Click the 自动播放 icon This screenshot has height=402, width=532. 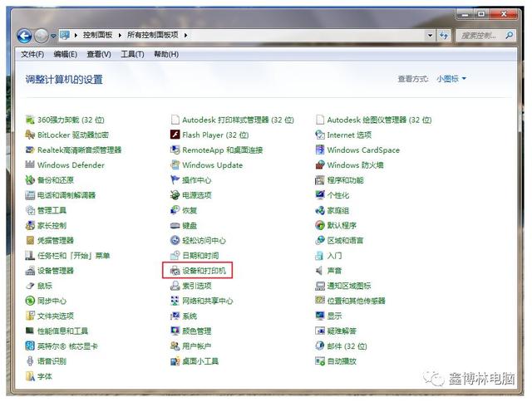tap(320, 361)
